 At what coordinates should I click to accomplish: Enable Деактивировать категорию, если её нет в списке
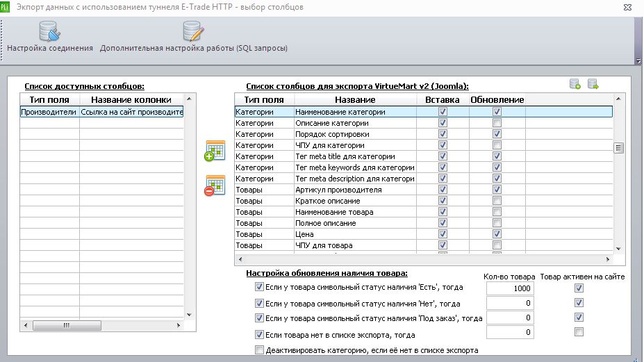point(259,350)
